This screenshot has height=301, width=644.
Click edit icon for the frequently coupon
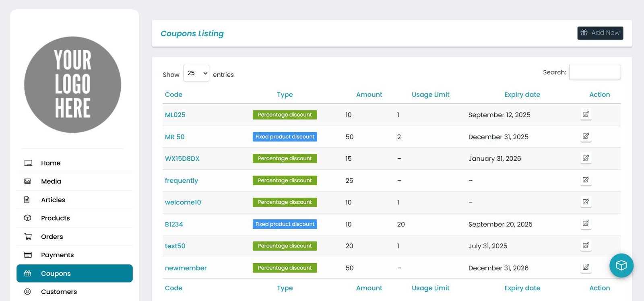pyautogui.click(x=586, y=180)
